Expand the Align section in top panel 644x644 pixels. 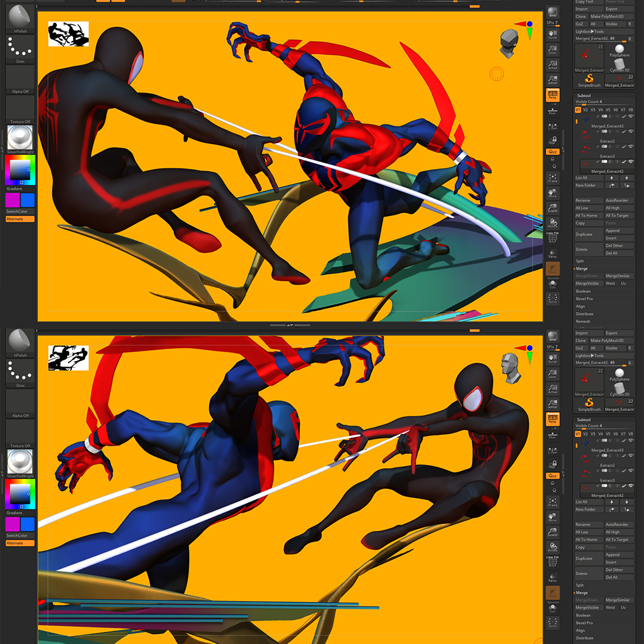580,307
